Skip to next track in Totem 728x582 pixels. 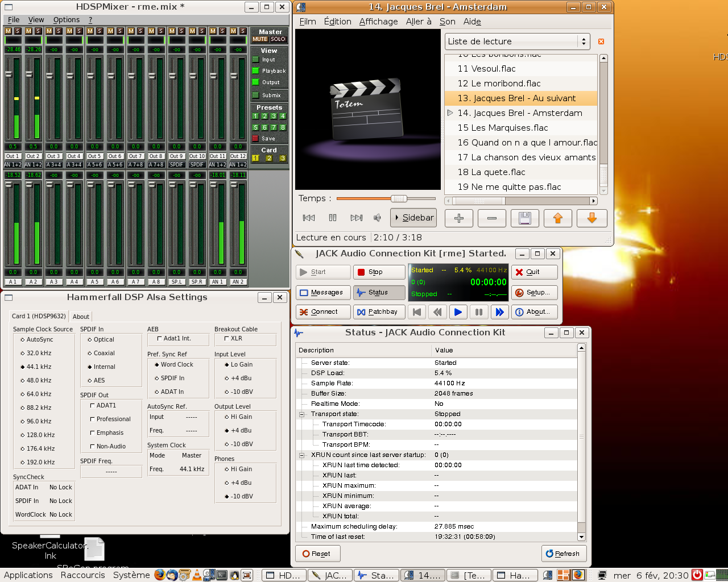357,218
